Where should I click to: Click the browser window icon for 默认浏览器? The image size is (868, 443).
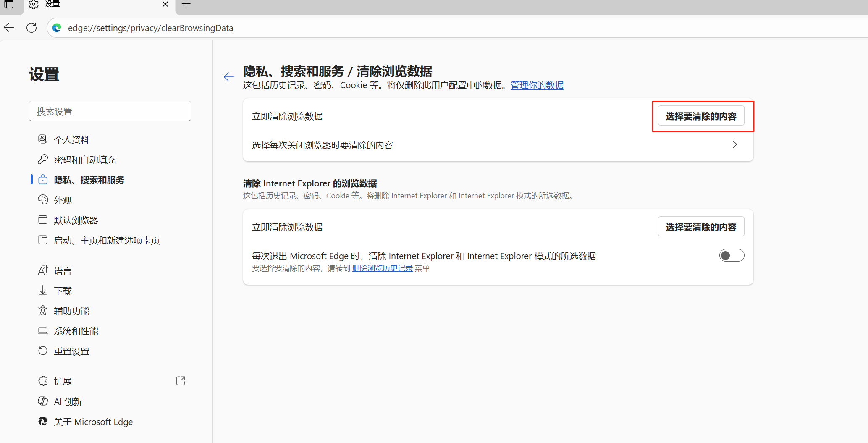(x=43, y=220)
